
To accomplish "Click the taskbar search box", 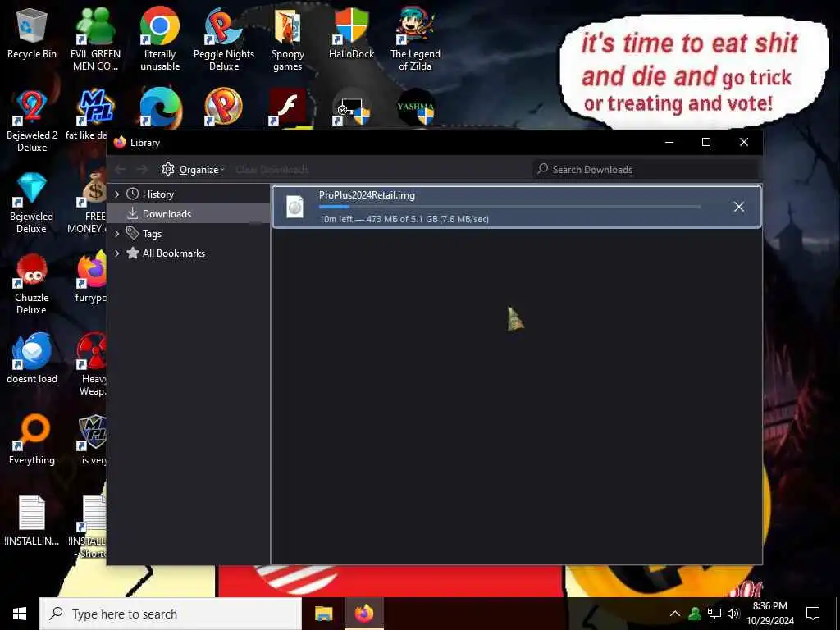I will (x=171, y=614).
